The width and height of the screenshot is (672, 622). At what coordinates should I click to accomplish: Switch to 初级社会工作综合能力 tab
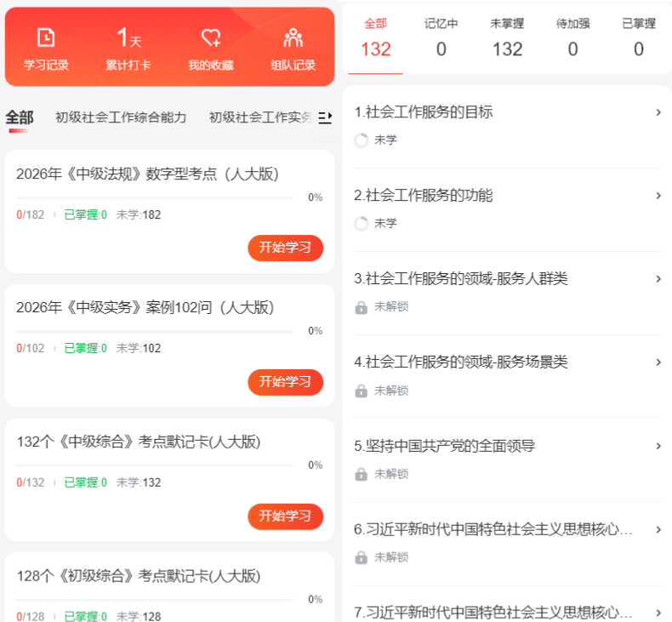121,117
